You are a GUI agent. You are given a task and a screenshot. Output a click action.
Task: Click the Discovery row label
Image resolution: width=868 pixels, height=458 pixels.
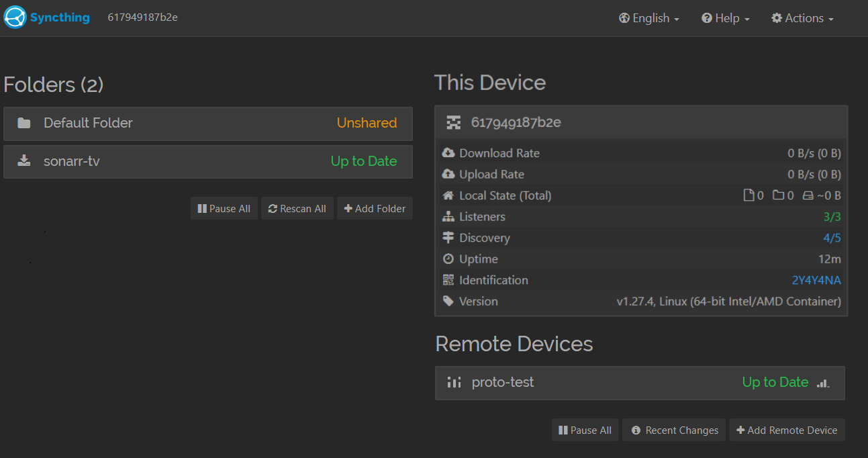(485, 238)
